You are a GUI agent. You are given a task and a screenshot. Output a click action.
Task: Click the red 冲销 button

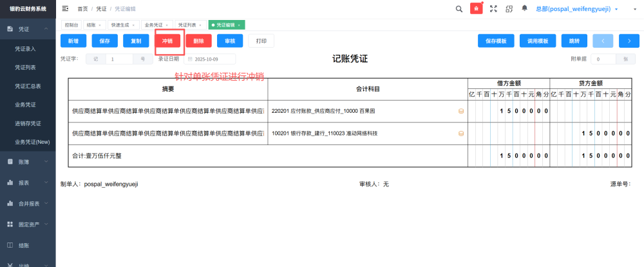tap(167, 41)
